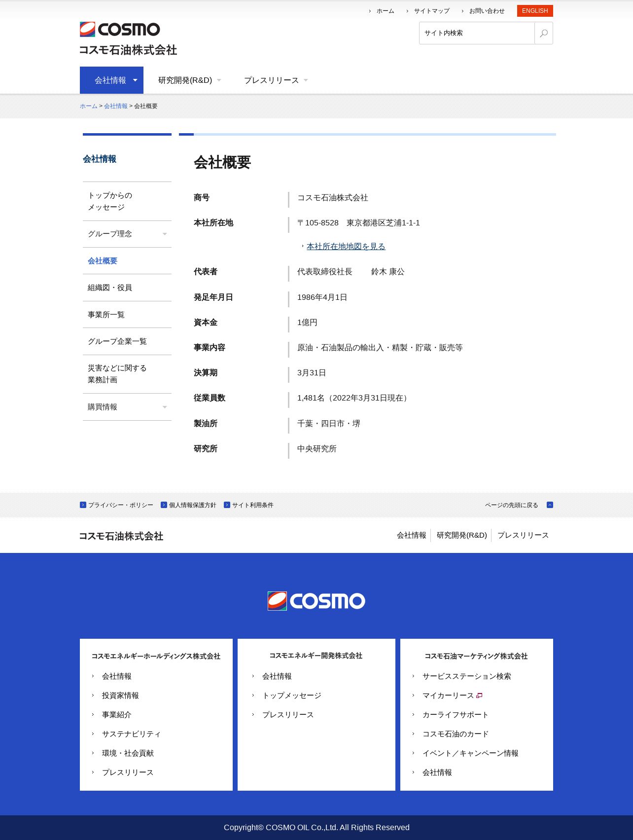Screen dimensions: 633x840
Task: Open the 投資家情報 link
Action: (x=120, y=695)
